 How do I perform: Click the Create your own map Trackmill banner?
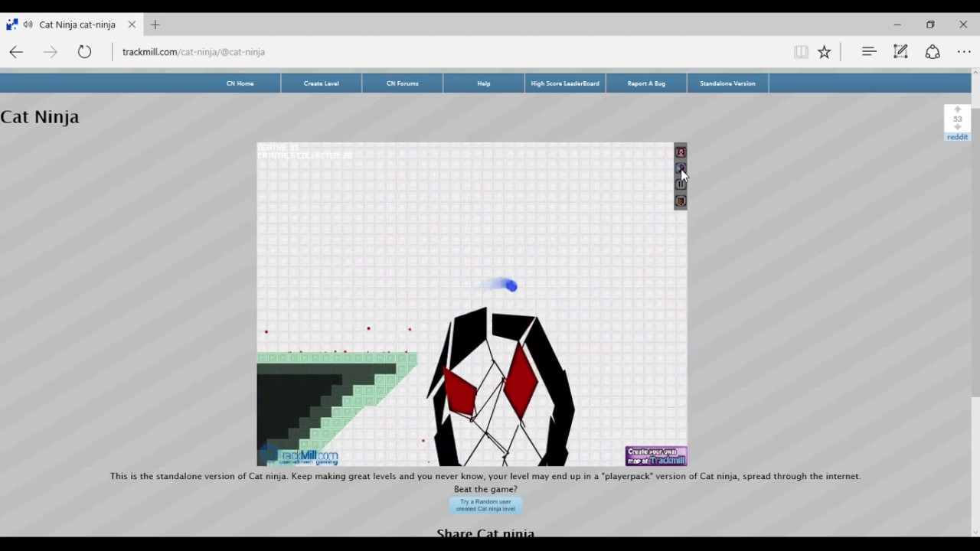pos(656,456)
